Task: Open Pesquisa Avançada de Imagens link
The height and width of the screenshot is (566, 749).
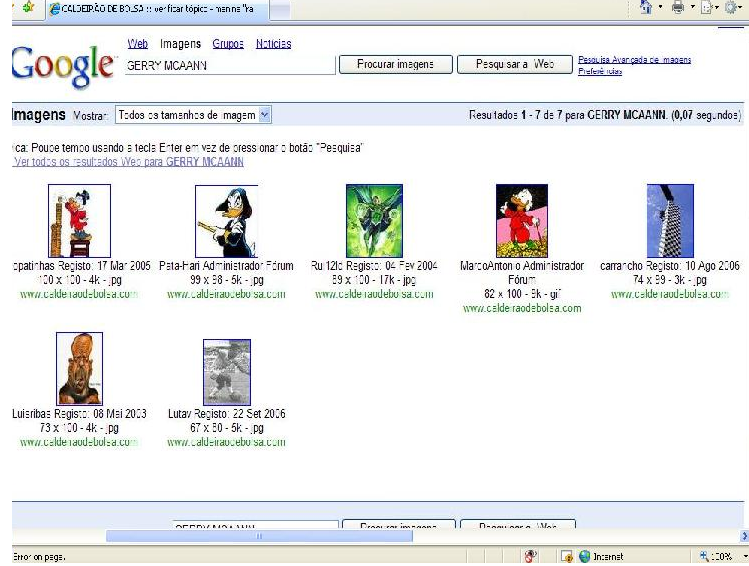Action: click(x=634, y=60)
